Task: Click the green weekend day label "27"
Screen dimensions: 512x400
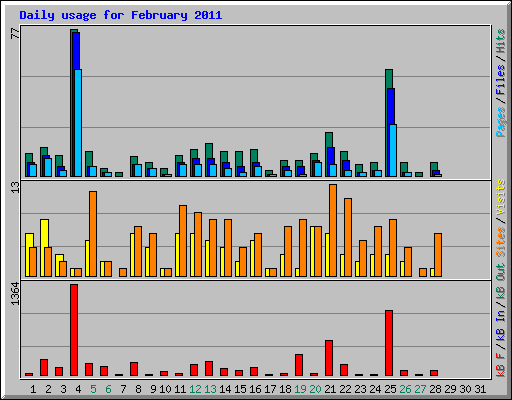Action: pos(420,389)
